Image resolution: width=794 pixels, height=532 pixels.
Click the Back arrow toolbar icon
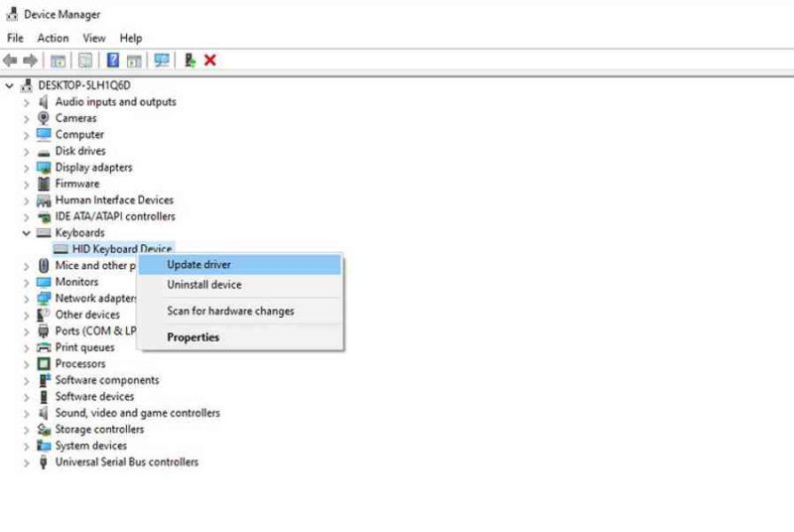(x=10, y=61)
